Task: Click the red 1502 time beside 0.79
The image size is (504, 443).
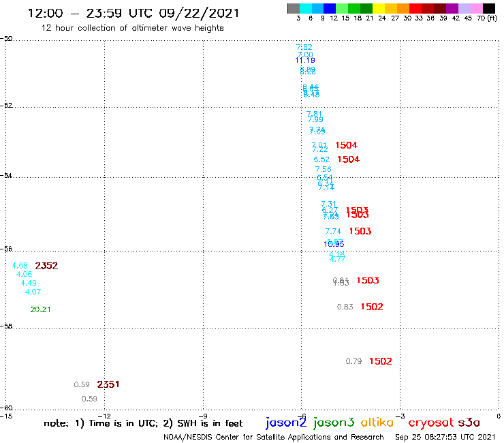Action: (381, 361)
